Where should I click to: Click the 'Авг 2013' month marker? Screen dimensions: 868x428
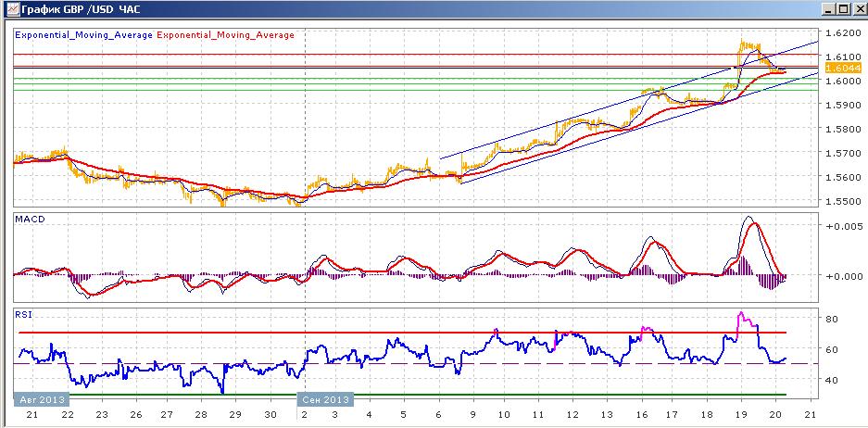(42, 400)
